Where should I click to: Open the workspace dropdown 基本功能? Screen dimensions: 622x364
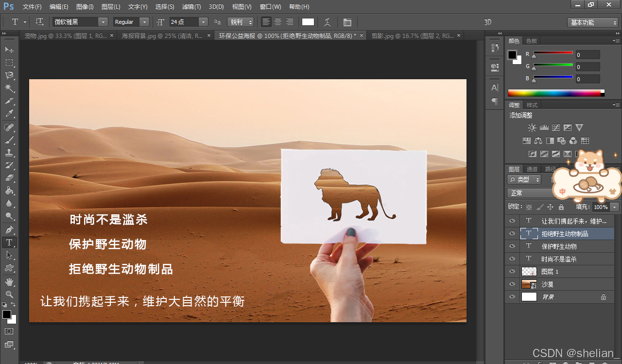click(592, 22)
